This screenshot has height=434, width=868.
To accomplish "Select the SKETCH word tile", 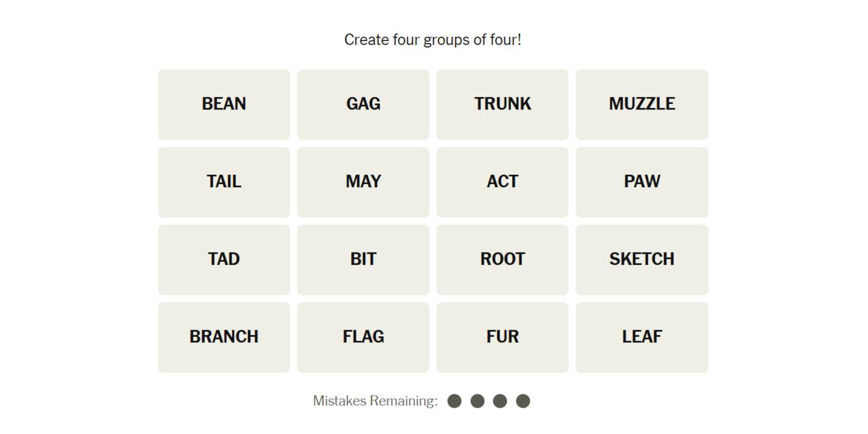I will click(x=642, y=259).
